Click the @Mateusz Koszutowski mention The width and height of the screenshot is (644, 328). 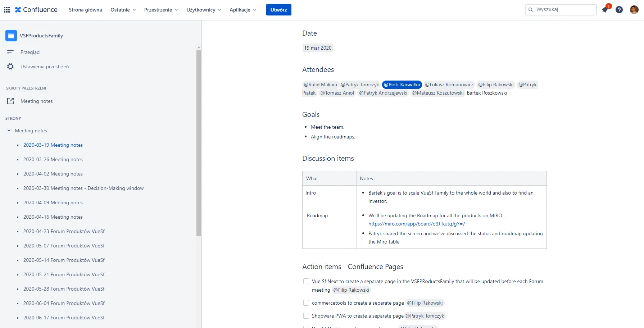(438, 93)
